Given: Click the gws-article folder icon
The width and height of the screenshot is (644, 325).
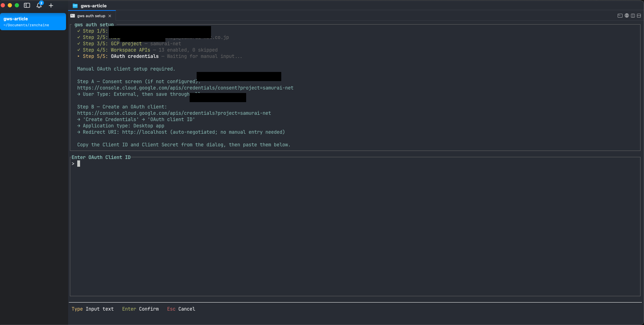Looking at the screenshot, I should click(74, 6).
